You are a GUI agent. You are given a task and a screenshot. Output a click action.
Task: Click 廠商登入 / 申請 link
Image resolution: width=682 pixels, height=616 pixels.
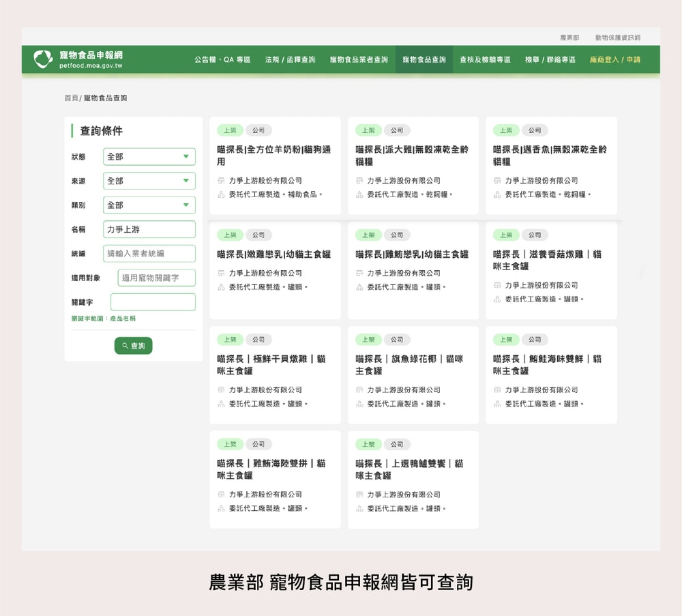click(x=614, y=60)
